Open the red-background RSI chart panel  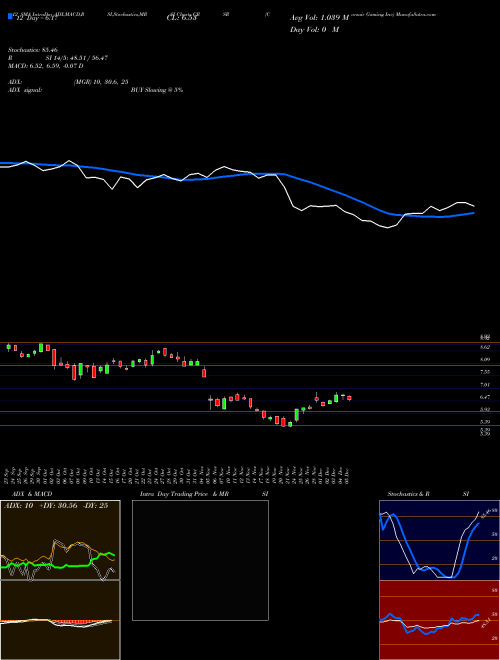pyautogui.click(x=439, y=620)
